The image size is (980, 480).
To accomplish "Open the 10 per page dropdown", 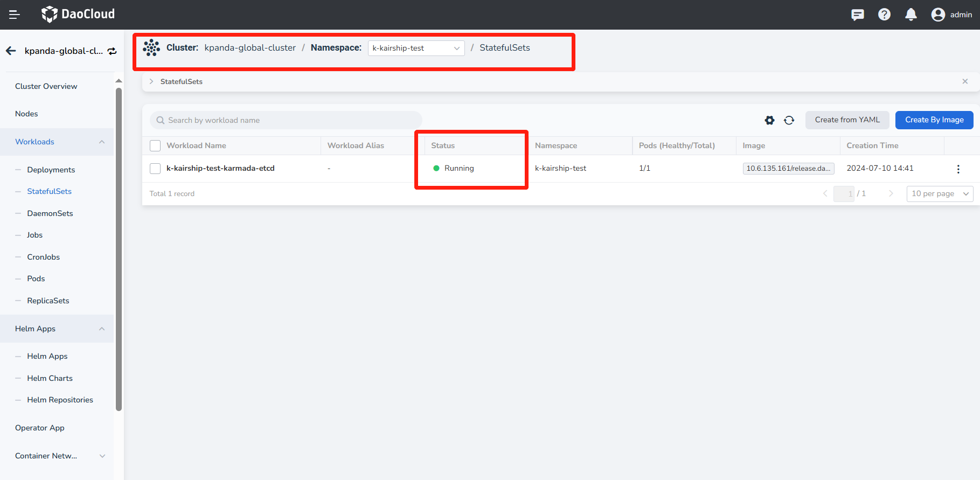I will click(940, 193).
